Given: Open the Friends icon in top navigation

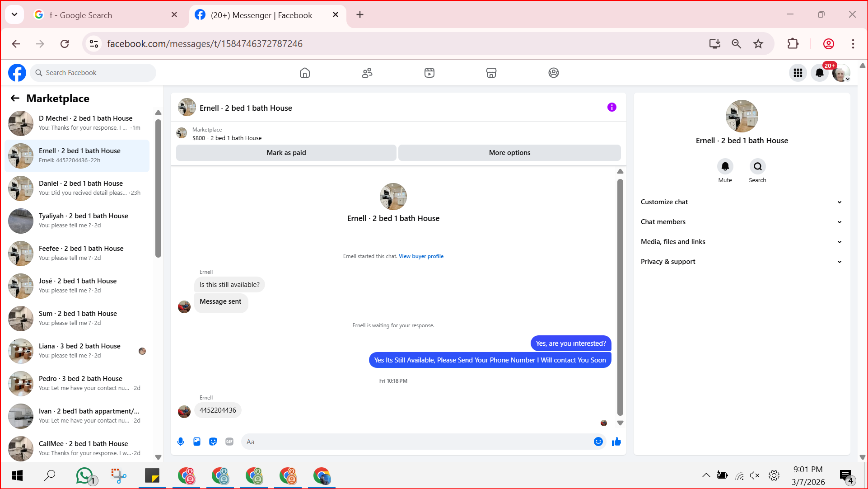Looking at the screenshot, I should click(367, 73).
